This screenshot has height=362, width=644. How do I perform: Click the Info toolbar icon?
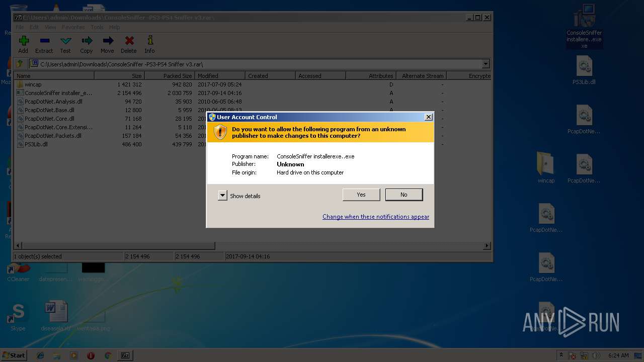pyautogui.click(x=149, y=41)
